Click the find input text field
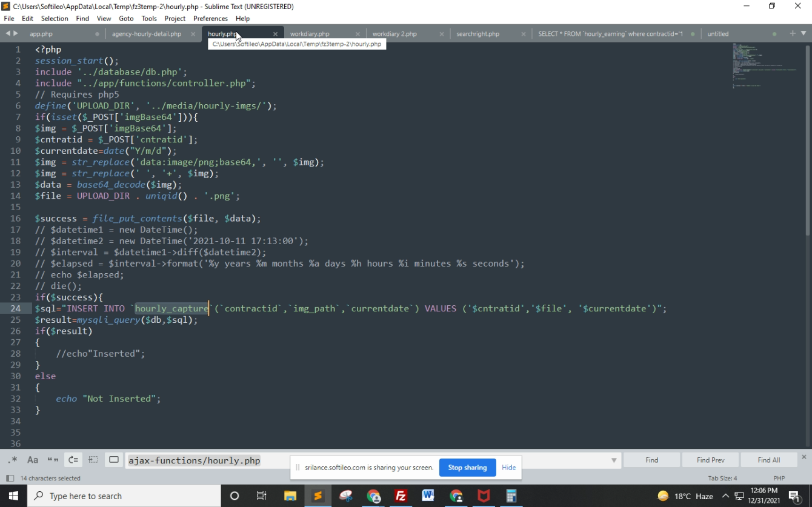 pos(364,460)
